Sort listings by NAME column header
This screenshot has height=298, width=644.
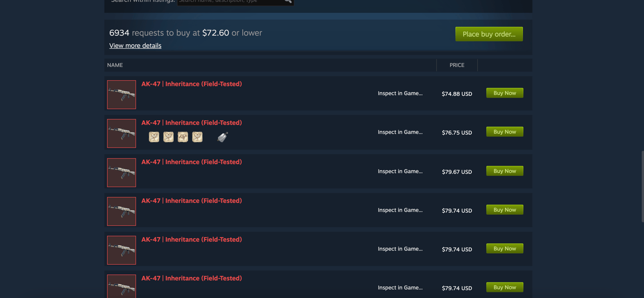(115, 65)
